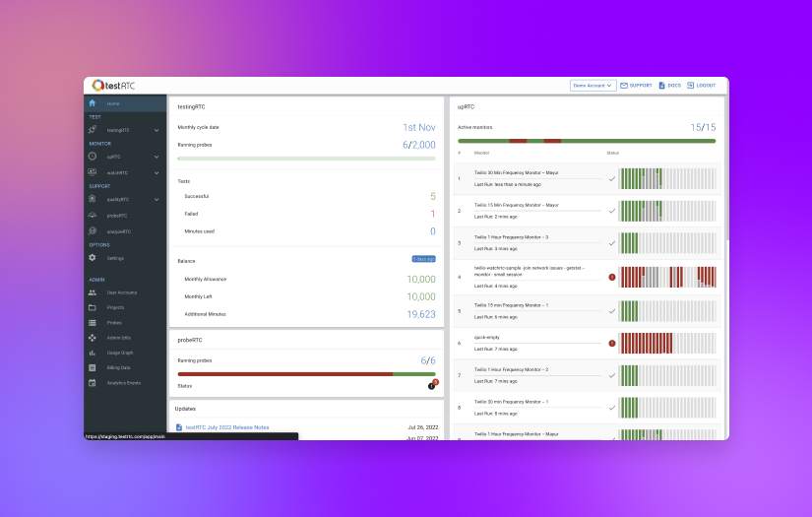
Task: Open Billing Data in the admin menu
Action: pyautogui.click(x=125, y=367)
